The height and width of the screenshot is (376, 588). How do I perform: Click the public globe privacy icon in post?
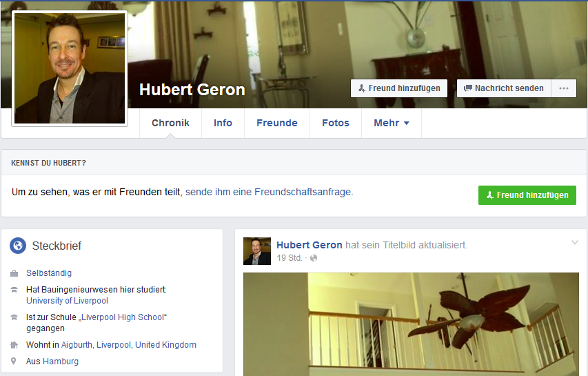(314, 258)
